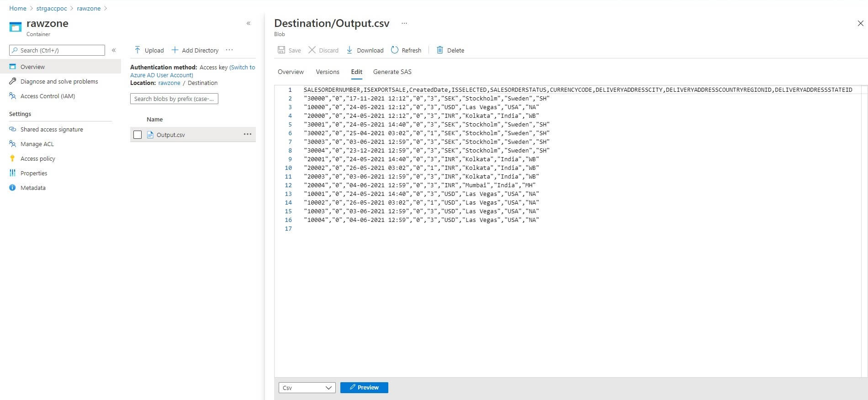Click the Access policy key icon
This screenshot has height=400, width=868.
[x=12, y=158]
